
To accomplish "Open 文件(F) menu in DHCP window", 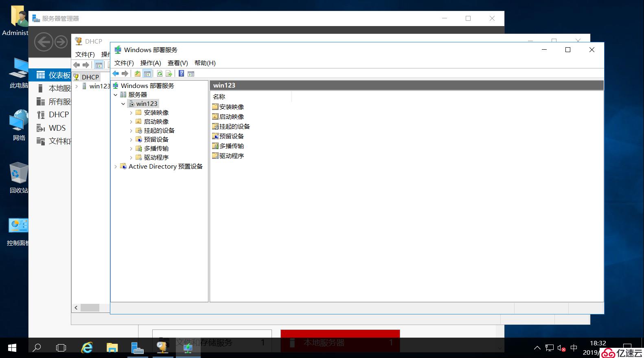I will pos(85,54).
